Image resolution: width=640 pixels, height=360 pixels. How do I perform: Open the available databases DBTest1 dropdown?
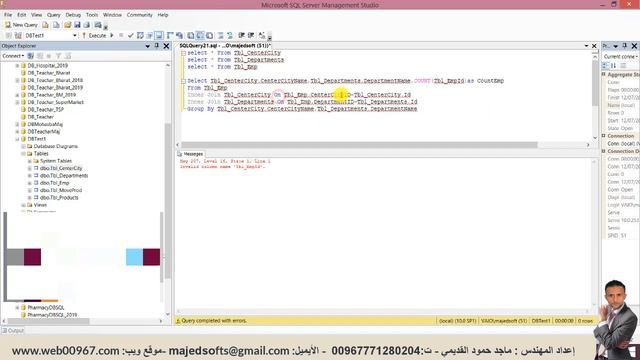click(x=75, y=36)
